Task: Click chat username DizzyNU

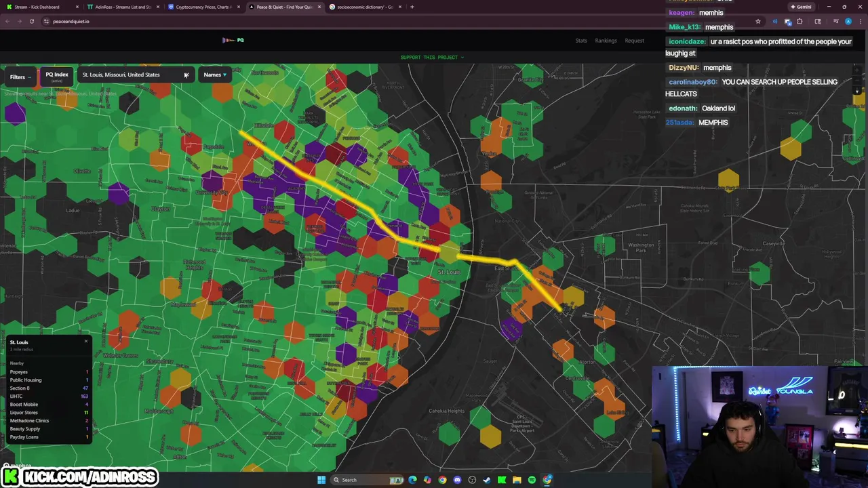Action: click(x=684, y=68)
